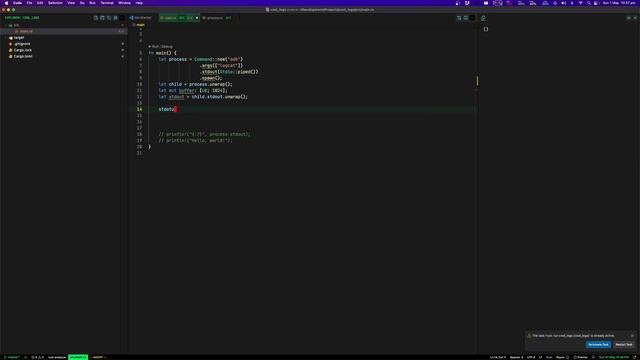The image size is (640, 360).
Task: Dismiss the task already active notification
Action: pos(632,336)
